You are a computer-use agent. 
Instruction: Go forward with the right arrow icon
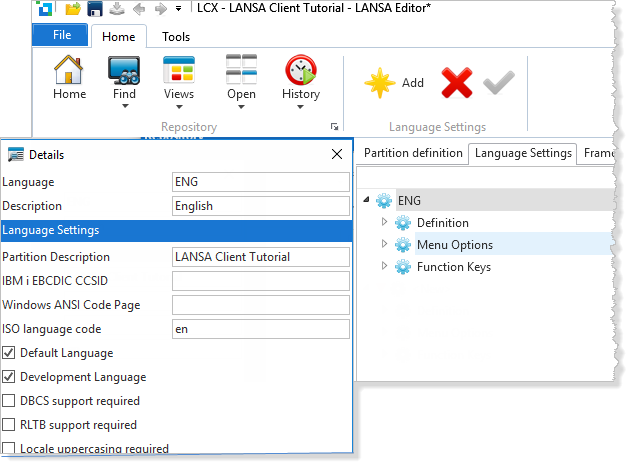click(x=161, y=9)
